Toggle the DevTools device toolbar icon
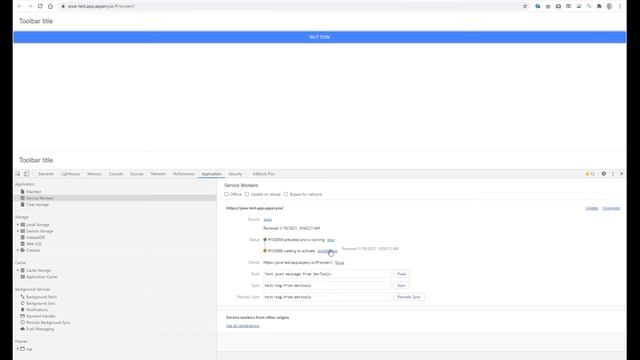Screen dimensions: 640x360 27,174
